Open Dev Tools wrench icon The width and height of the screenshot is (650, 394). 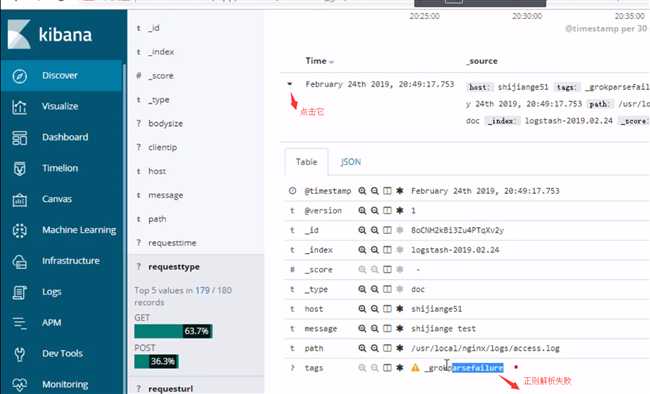pyautogui.click(x=19, y=354)
